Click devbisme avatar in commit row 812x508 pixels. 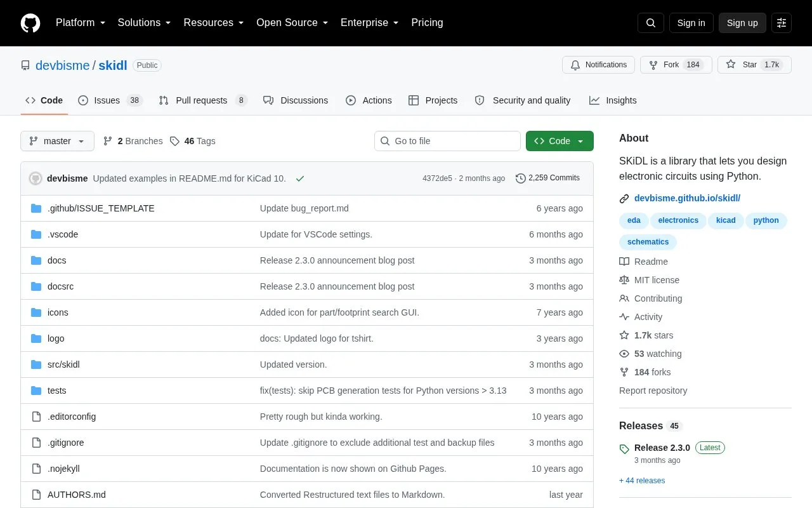(36, 178)
